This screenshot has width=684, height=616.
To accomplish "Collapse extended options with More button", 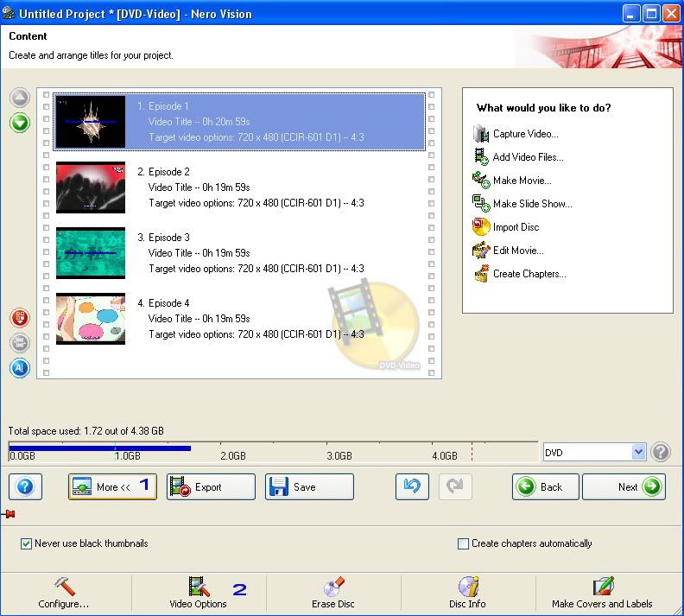I will pyautogui.click(x=112, y=486).
